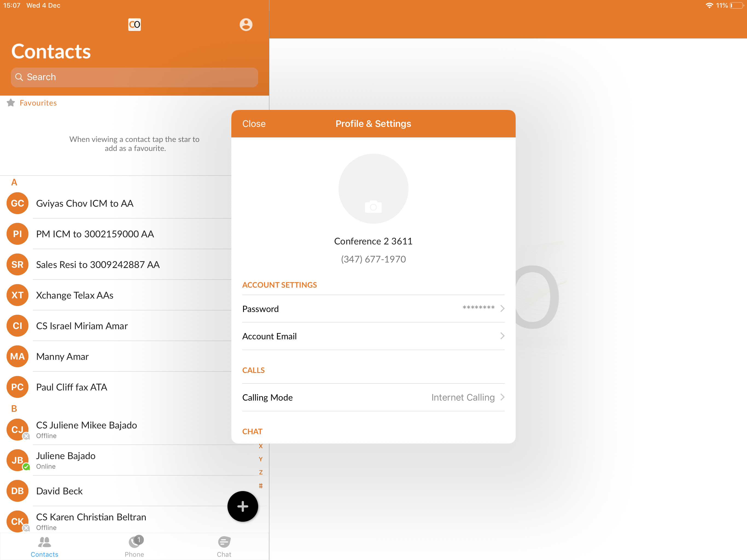The image size is (747, 560).
Task: Tap the battery indicator in status bar
Action: pyautogui.click(x=737, y=5)
